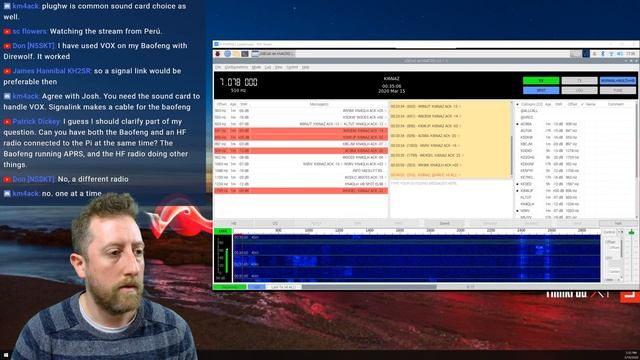Viewport: 640px width, 360px height.
Task: Click the CQ button
Action: click(x=275, y=223)
